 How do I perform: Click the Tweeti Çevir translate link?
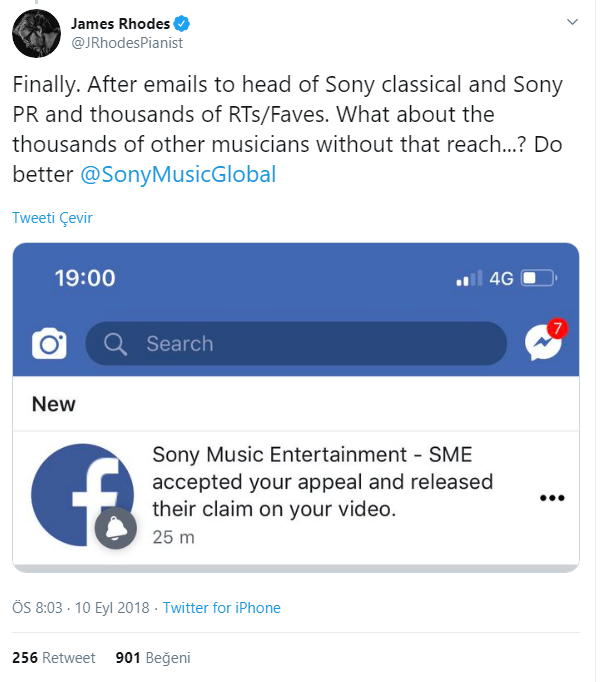click(x=52, y=218)
